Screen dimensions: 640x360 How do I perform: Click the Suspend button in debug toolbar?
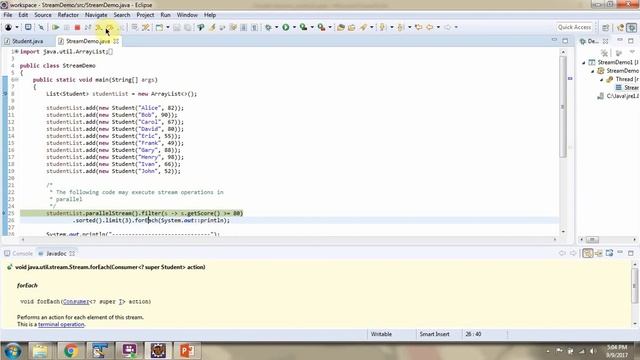pyautogui.click(x=67, y=27)
